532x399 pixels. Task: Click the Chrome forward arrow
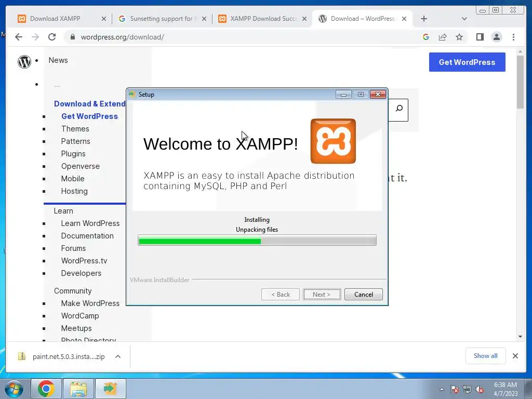tap(35, 37)
